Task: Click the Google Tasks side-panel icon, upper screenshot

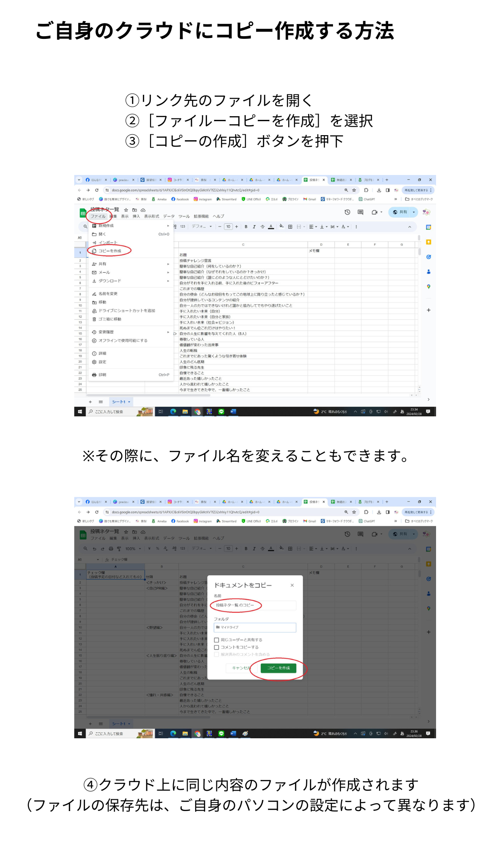Action: point(428,257)
